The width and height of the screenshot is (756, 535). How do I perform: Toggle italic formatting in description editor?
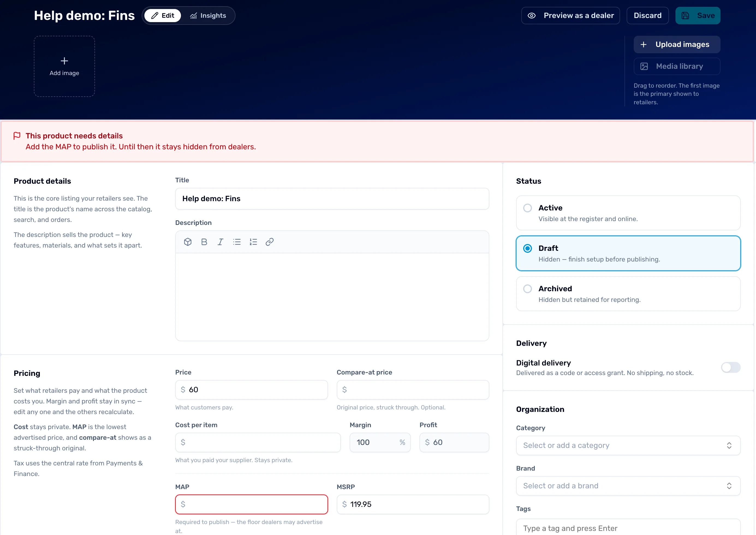(x=220, y=242)
